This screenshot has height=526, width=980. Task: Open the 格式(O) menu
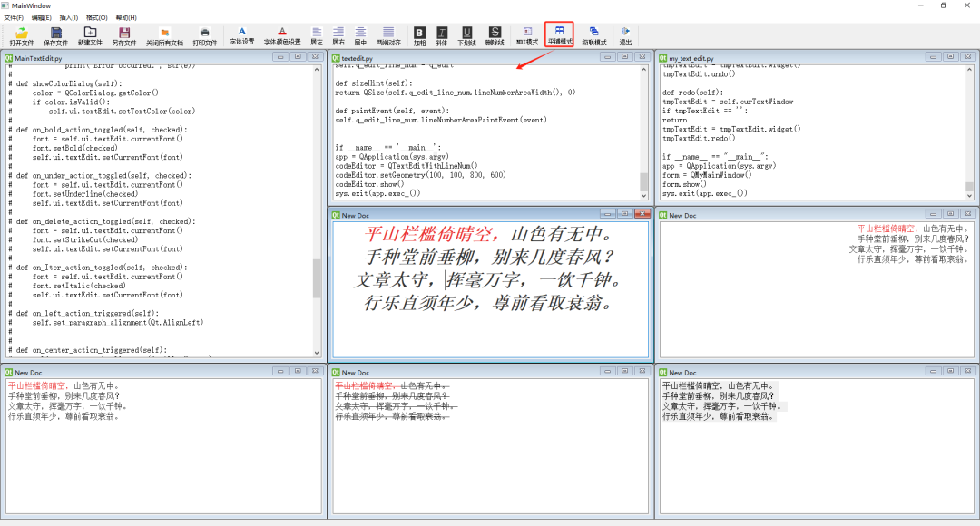96,17
